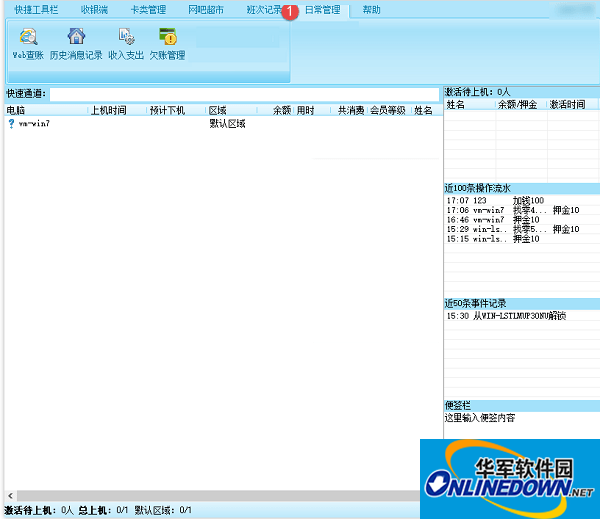Sort by 会员等级 column header
This screenshot has height=519, width=600.
tap(390, 110)
